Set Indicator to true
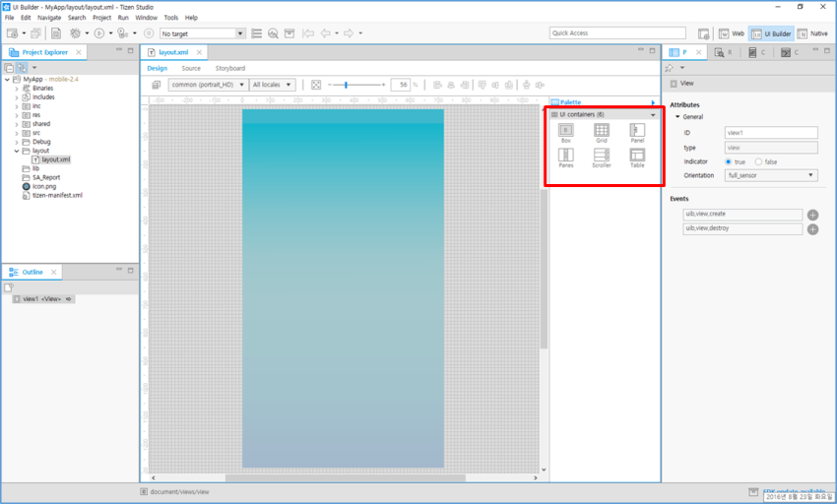 coord(729,161)
